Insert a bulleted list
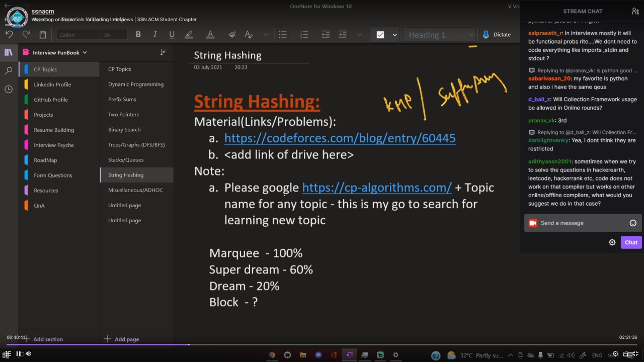 [283, 35]
